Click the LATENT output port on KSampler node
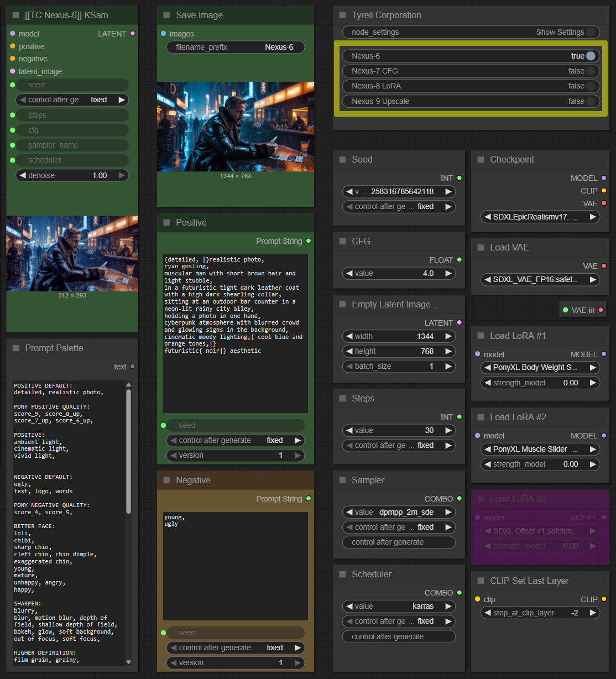 (x=132, y=34)
